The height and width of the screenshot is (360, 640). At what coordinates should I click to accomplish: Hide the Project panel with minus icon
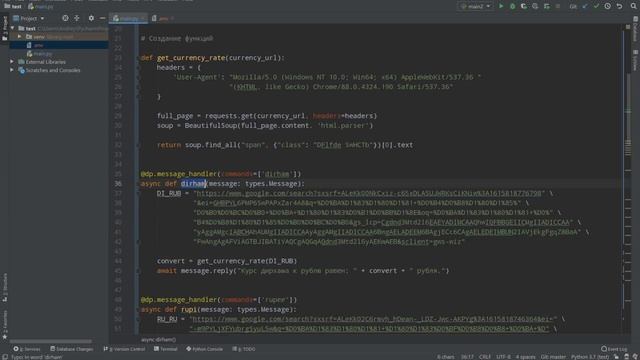(x=102, y=18)
